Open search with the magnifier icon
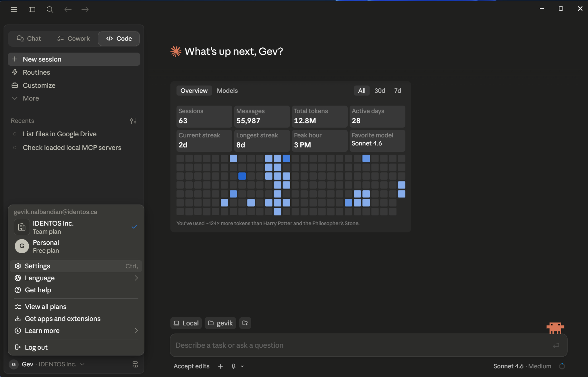 click(x=50, y=9)
